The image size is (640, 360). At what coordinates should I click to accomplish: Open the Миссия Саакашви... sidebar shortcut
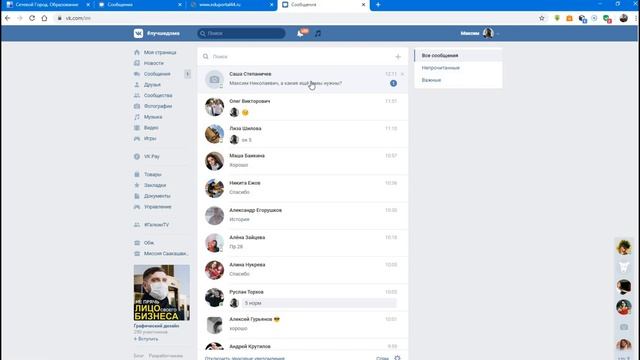click(166, 253)
